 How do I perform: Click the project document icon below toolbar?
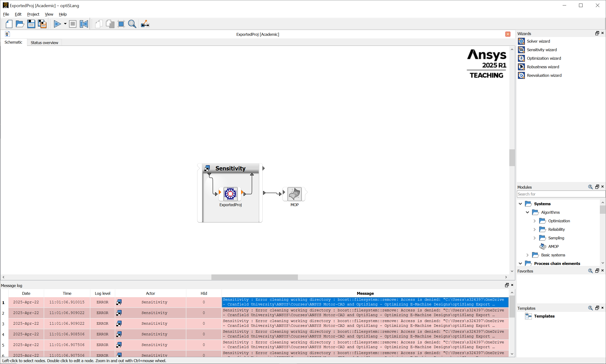[x=7, y=34]
